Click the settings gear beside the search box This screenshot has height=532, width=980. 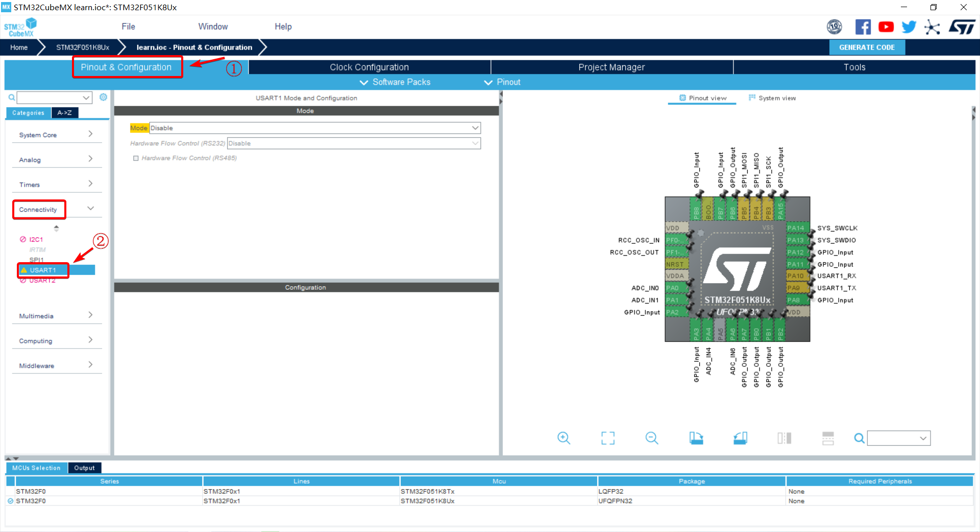103,97
